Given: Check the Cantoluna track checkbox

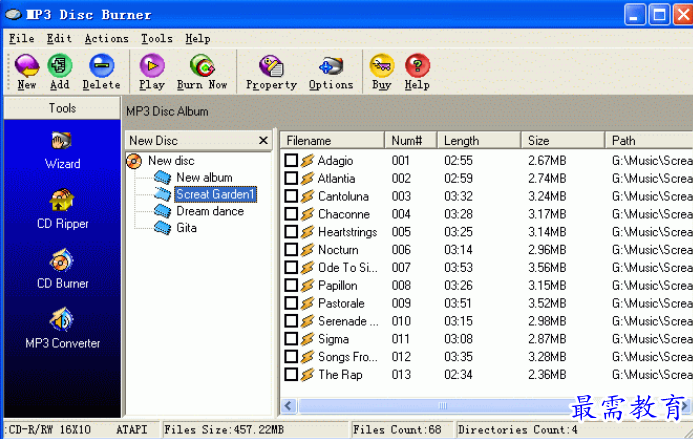Looking at the screenshot, I should (291, 196).
